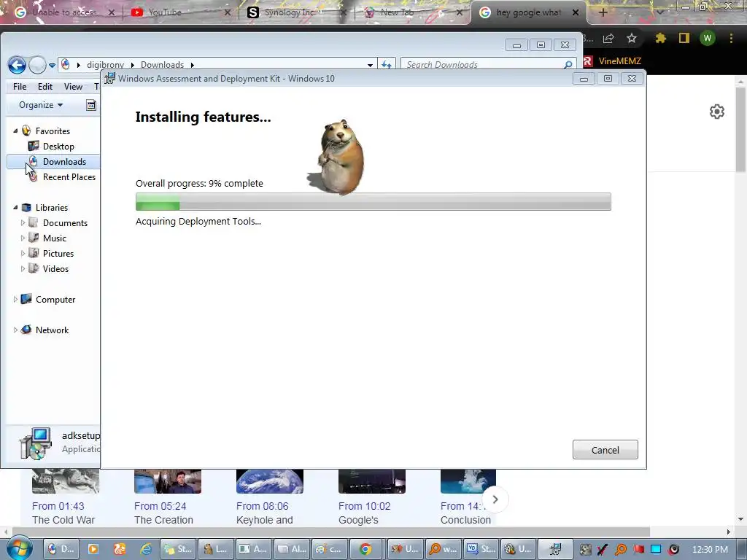Cancel the ADK installation
Screen dimensions: 747x560
click(x=605, y=450)
